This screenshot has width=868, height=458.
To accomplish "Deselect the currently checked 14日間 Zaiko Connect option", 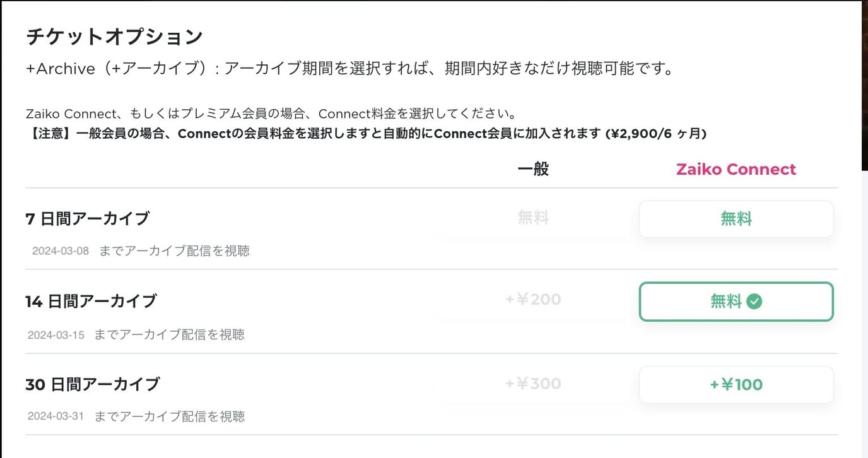I will click(x=736, y=302).
